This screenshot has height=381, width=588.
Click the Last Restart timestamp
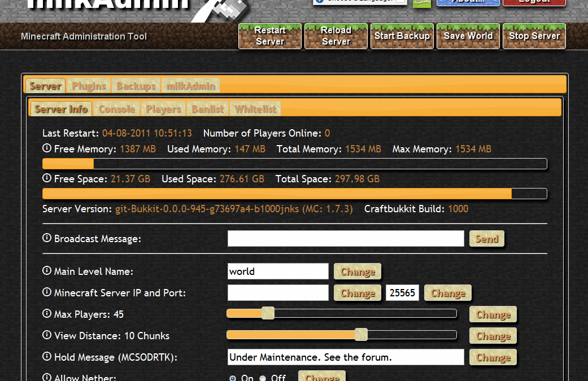coord(147,133)
